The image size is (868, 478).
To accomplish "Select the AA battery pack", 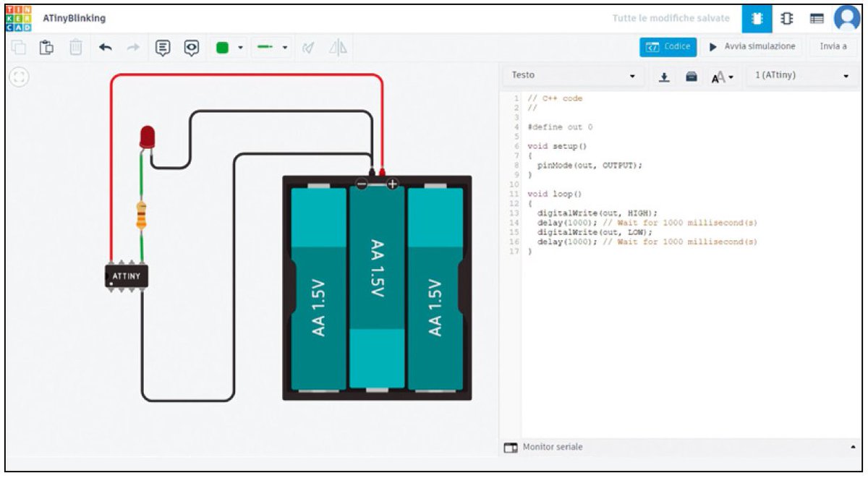I will pos(377,288).
